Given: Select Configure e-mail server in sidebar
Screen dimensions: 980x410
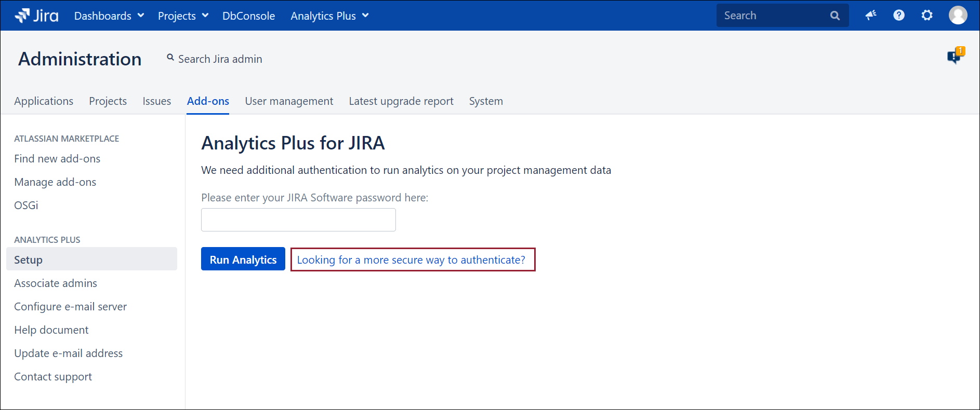Looking at the screenshot, I should [x=70, y=307].
